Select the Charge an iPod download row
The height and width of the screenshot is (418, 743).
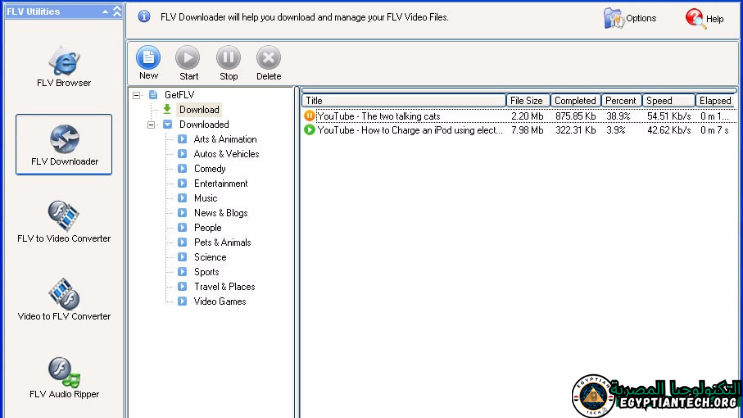pos(410,130)
